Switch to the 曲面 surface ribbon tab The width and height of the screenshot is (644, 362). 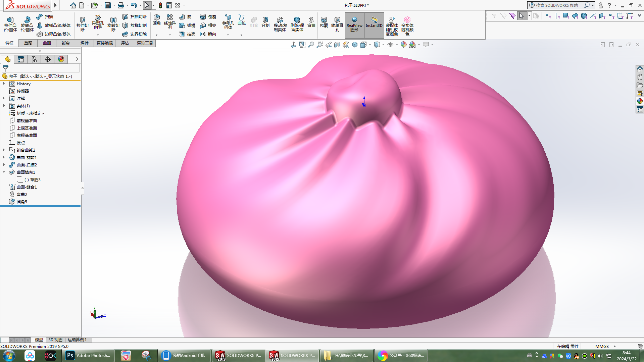pos(47,43)
